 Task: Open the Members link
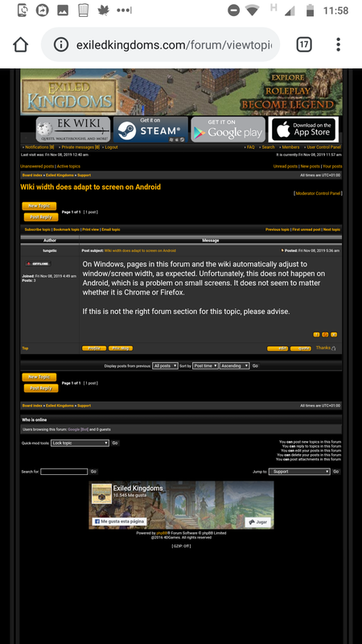[290, 147]
